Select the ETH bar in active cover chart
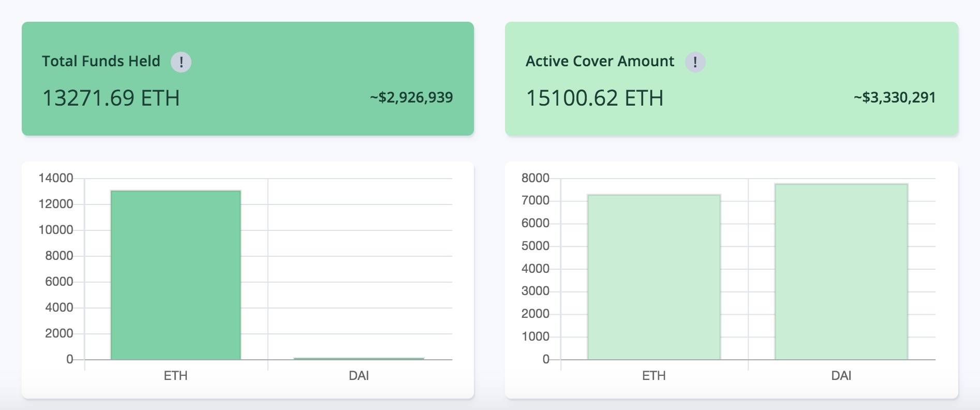This screenshot has width=980, height=410. click(x=654, y=277)
